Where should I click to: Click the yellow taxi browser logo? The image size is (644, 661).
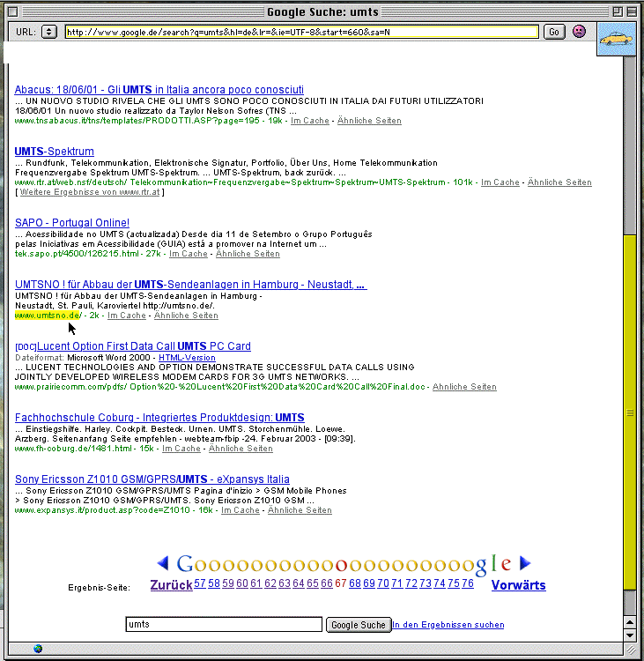[x=617, y=40]
